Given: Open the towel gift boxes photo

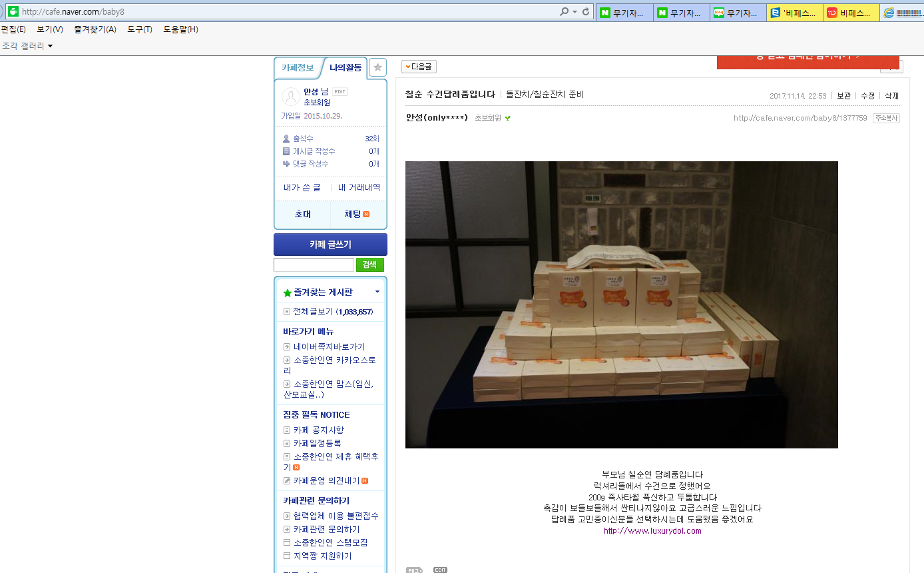Looking at the screenshot, I should point(621,304).
